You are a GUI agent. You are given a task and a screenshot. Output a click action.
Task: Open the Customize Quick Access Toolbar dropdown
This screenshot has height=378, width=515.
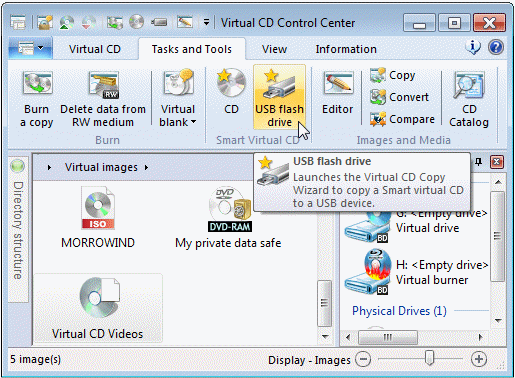pyautogui.click(x=206, y=23)
